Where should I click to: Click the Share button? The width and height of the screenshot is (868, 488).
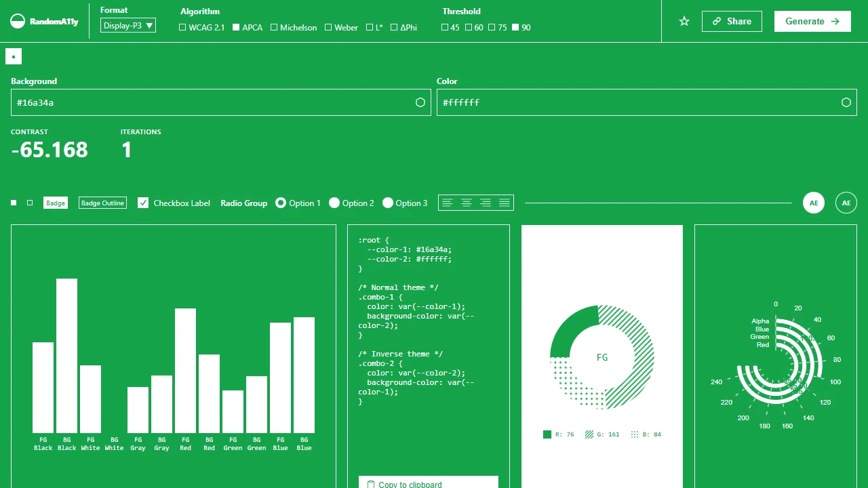(x=732, y=21)
